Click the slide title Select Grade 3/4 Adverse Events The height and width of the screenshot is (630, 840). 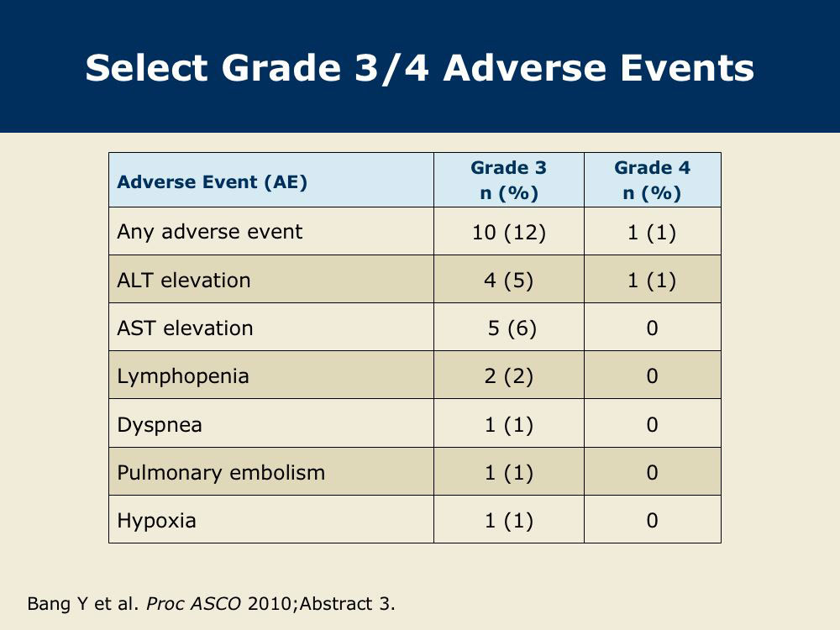point(419,68)
